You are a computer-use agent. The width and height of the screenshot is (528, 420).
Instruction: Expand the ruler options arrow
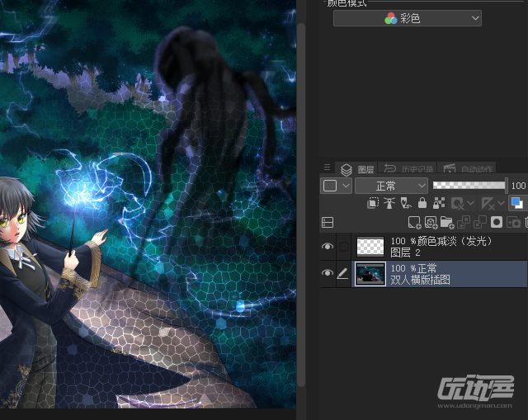(x=501, y=203)
